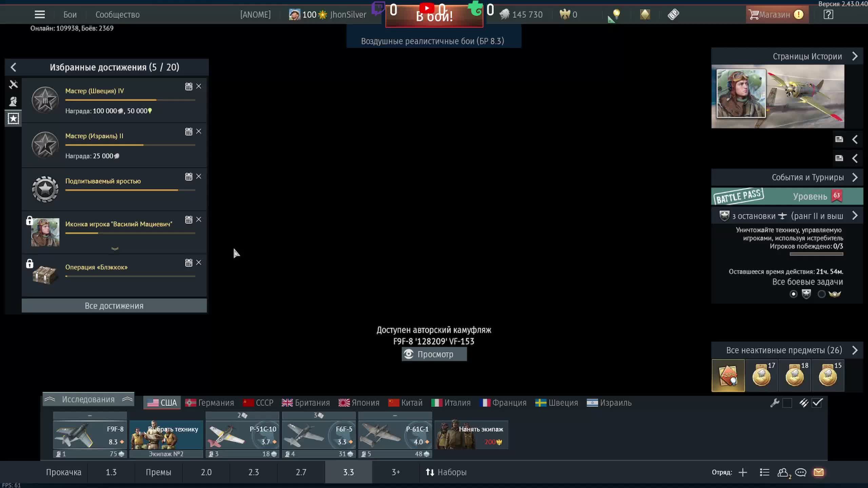
Task: Click the Просмотр camouflage preview button
Action: 434,354
